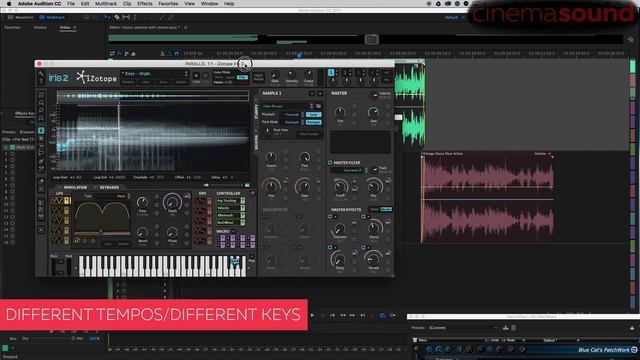This screenshot has width=640, height=360.
Task: Toggle the Loop button for Sample 1
Action: tap(313, 115)
